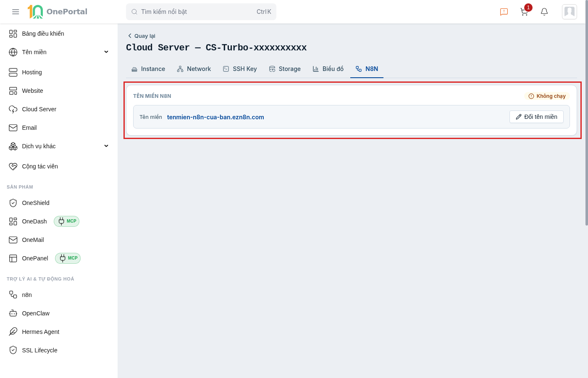Click the Tên miền globe icon

(13, 52)
